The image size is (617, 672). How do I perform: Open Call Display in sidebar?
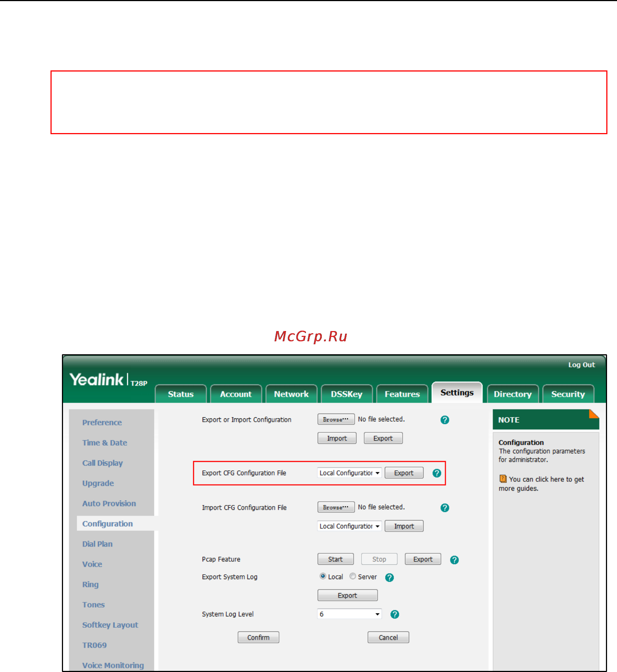coord(102,463)
